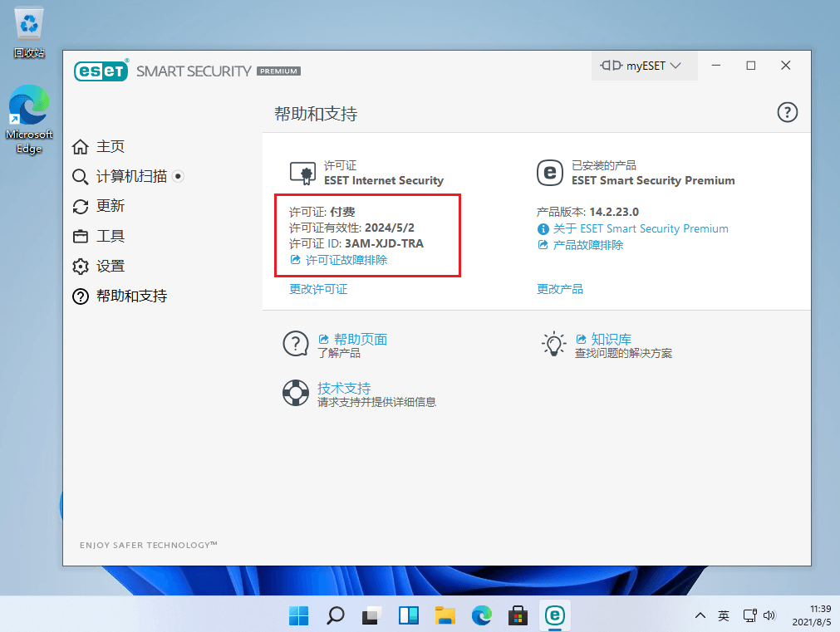
Task: Open the 帮助页面 link
Action: [360, 339]
